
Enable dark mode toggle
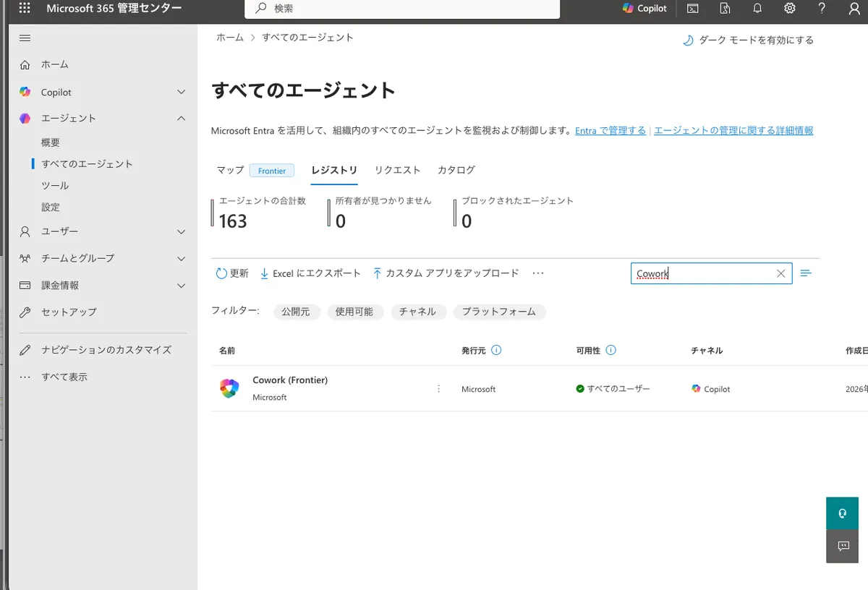pos(749,40)
